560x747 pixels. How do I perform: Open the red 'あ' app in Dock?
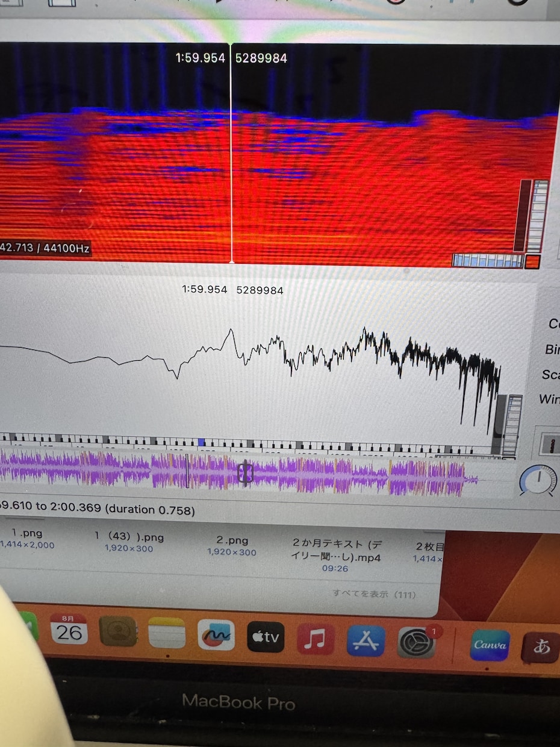pos(541,647)
